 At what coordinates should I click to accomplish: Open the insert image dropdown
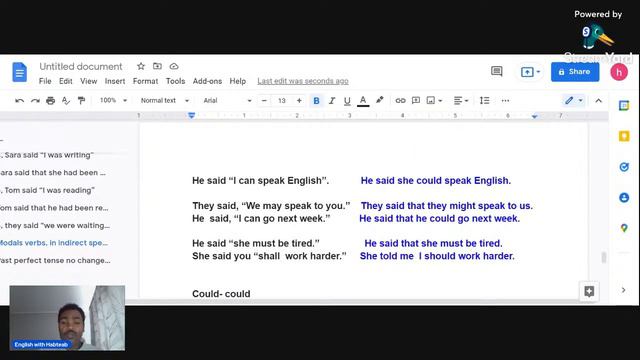point(434,100)
